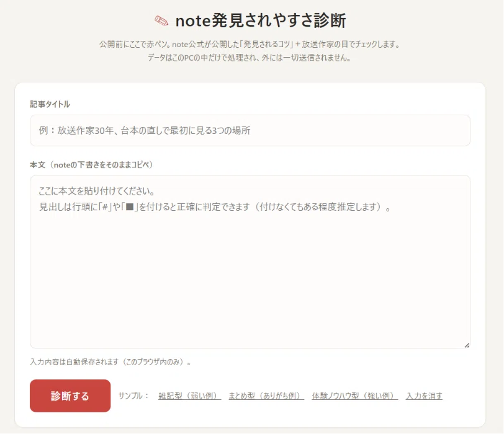Load the 雑記型（弱い例） sample
The width and height of the screenshot is (504, 434).
[x=190, y=396]
